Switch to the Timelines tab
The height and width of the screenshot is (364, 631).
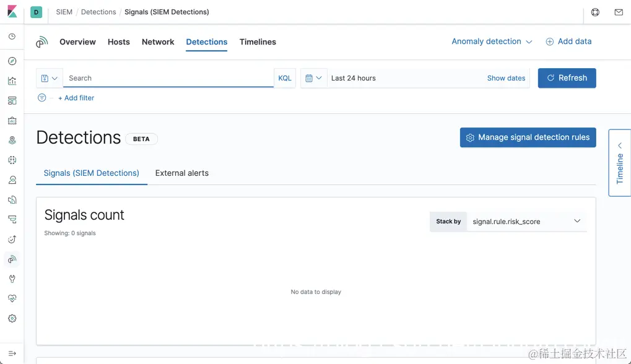(x=258, y=42)
